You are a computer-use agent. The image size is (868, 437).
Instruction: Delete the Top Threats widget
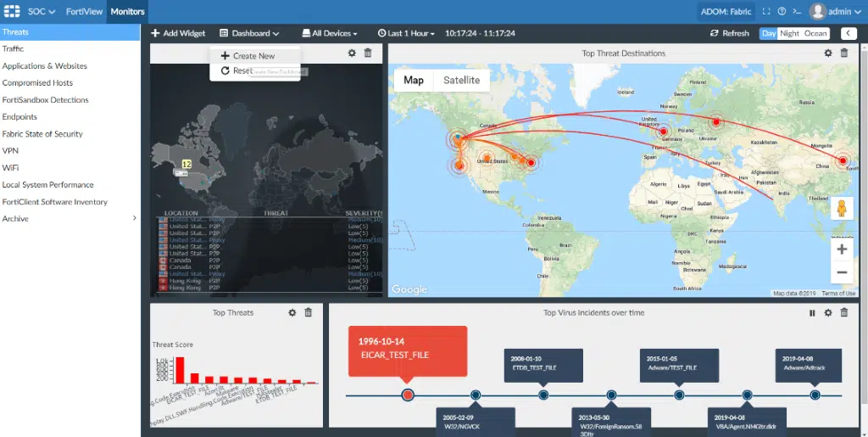coord(309,313)
